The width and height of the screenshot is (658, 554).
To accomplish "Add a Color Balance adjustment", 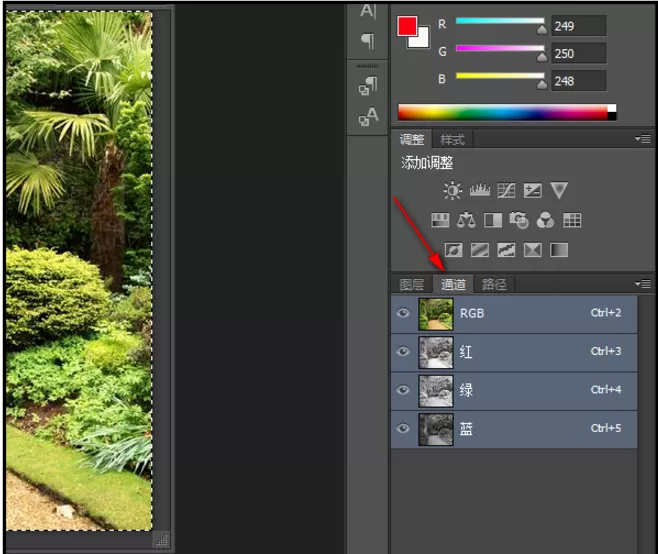I will point(466,220).
